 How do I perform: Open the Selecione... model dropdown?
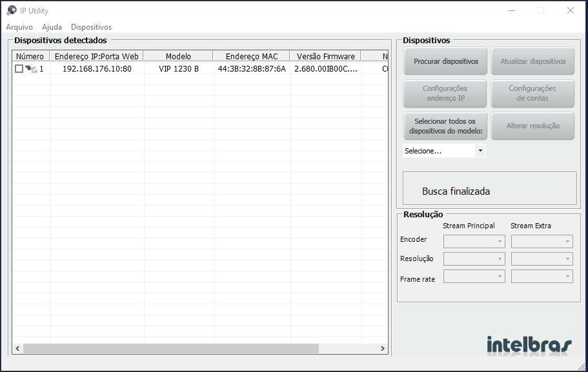click(x=444, y=151)
